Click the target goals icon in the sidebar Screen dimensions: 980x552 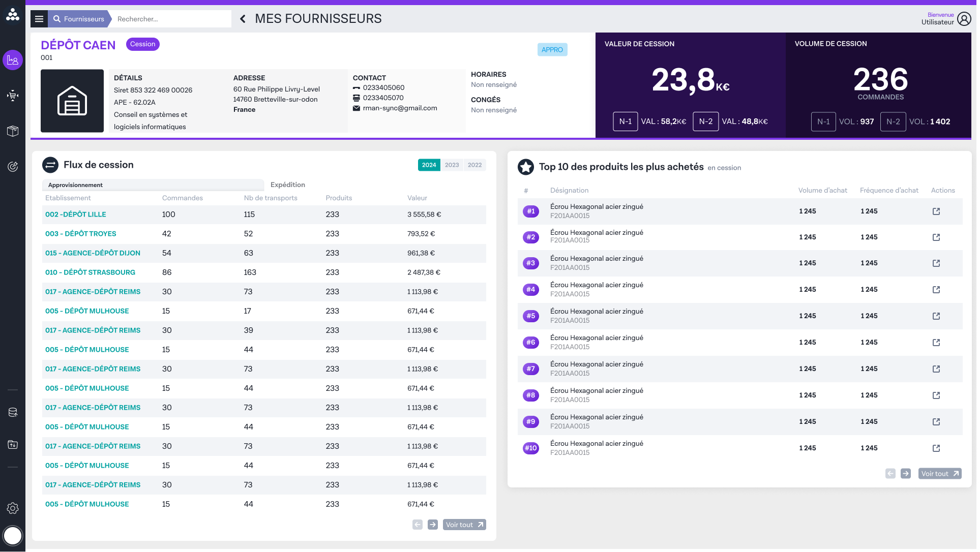coord(13,166)
